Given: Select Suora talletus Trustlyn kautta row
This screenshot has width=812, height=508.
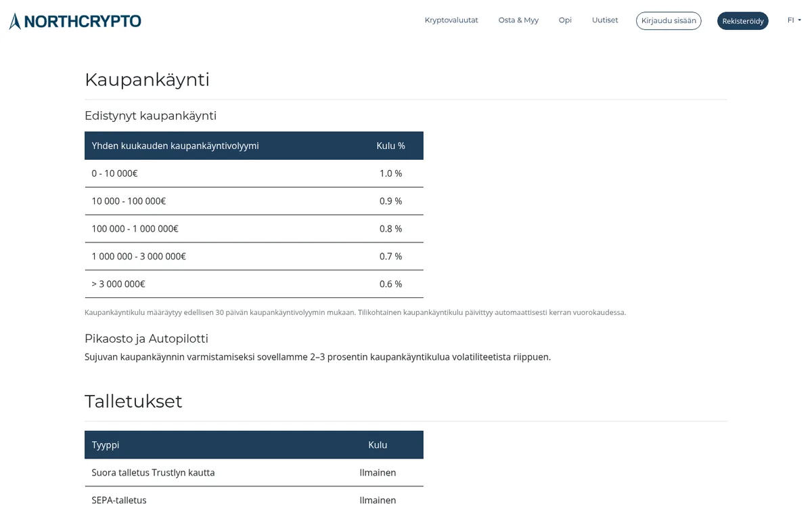Looking at the screenshot, I should coord(254,473).
